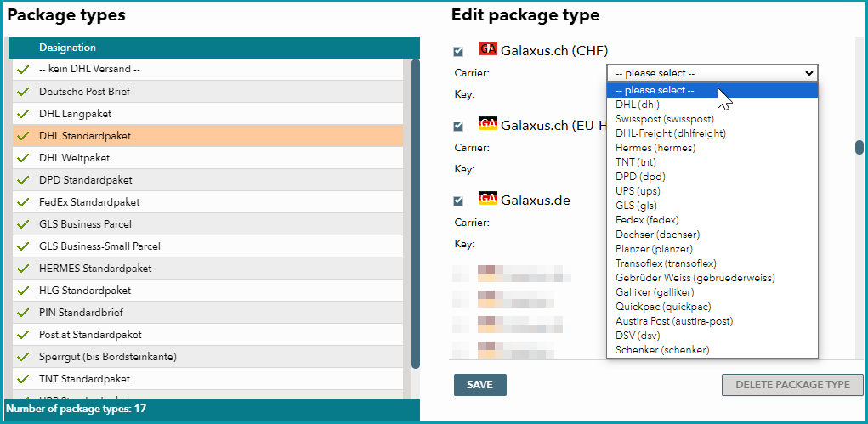Choose Galliker (galliker) carrier
Viewport: 868px width, 424px height.
[712, 292]
